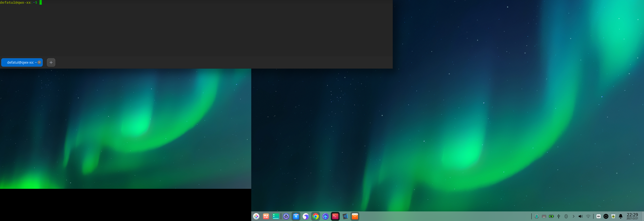Check the green battery charging indicator
Image resolution: width=644 pixels, height=221 pixels.
[551, 217]
